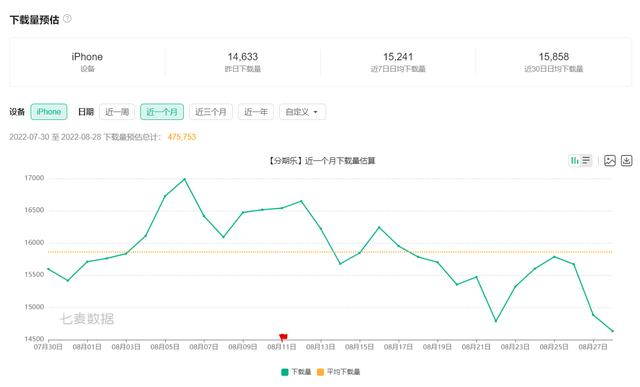This screenshot has height=387, width=640.
Task: Select the 近三个月 date range
Action: pos(211,112)
